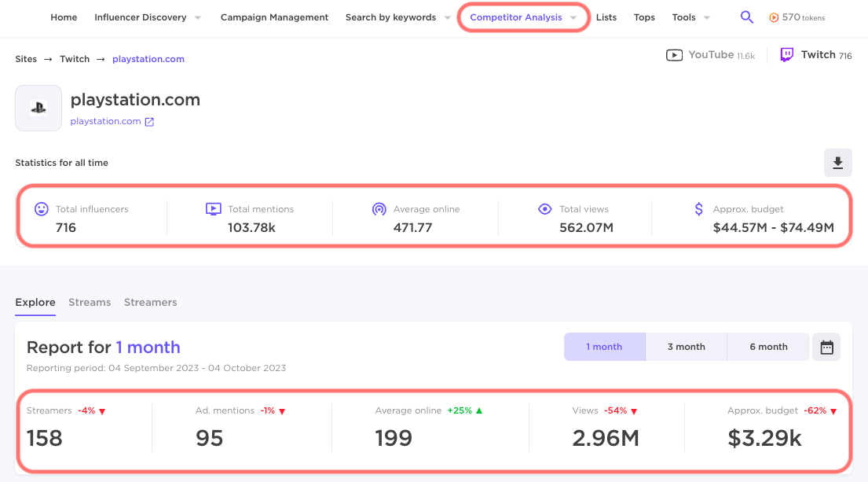The height and width of the screenshot is (482, 868).
Task: Click the PlayStation logo thumbnail
Action: click(38, 108)
